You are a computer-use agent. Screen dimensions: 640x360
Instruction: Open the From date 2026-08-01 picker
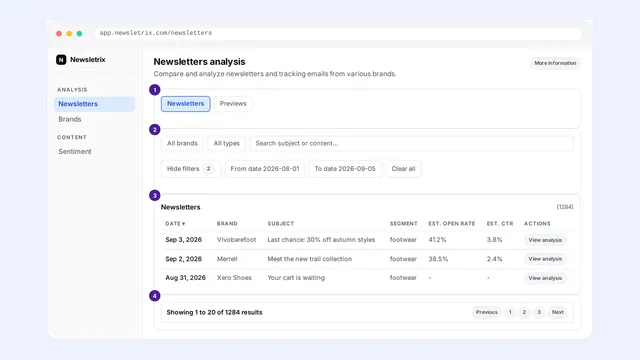(x=265, y=169)
